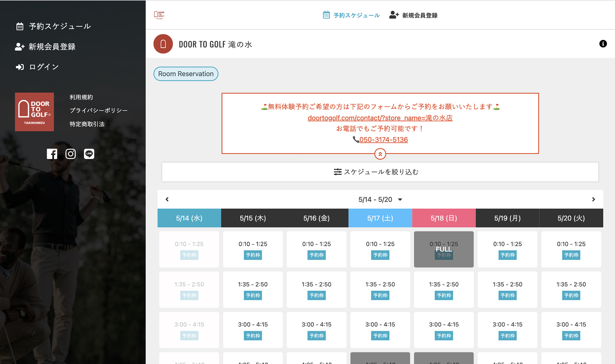
Task: Select the 5/19 (月) day header
Action: point(507,218)
